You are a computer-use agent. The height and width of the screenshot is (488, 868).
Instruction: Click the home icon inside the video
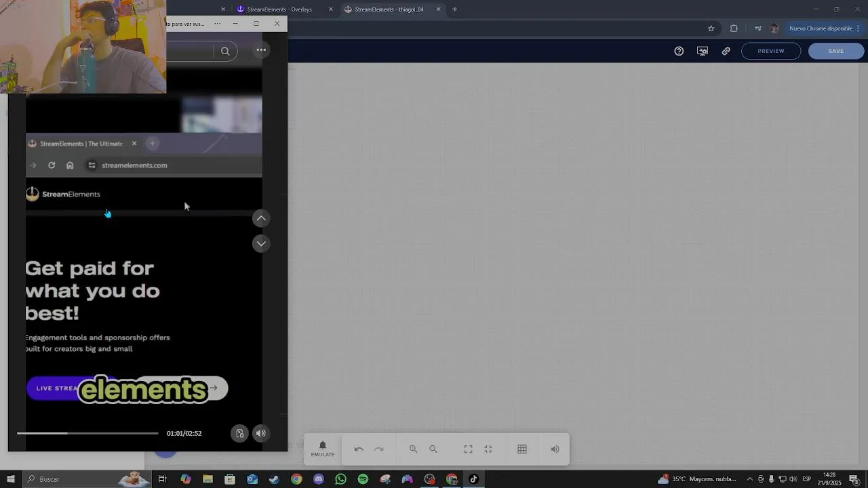pyautogui.click(x=70, y=165)
